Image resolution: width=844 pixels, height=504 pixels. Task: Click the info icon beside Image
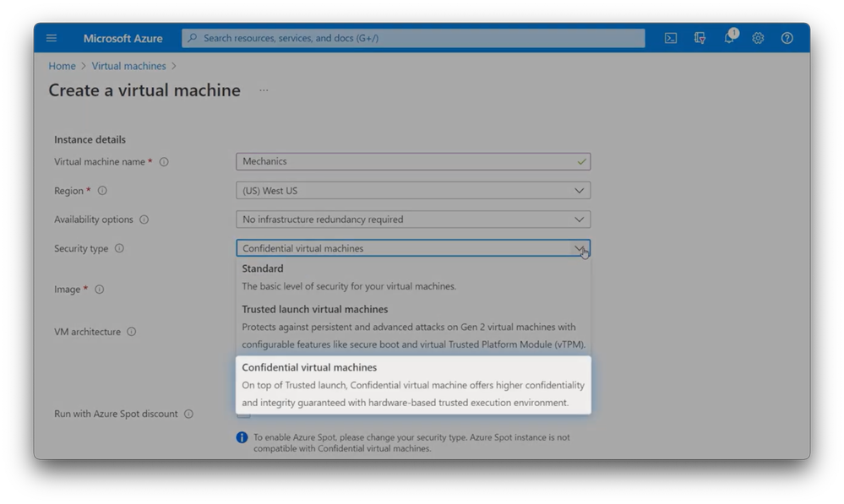click(100, 290)
